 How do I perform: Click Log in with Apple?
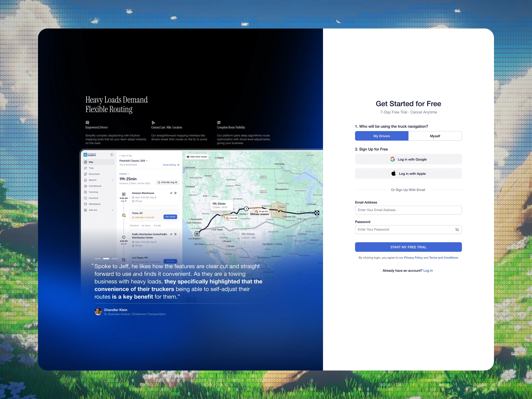[408, 173]
